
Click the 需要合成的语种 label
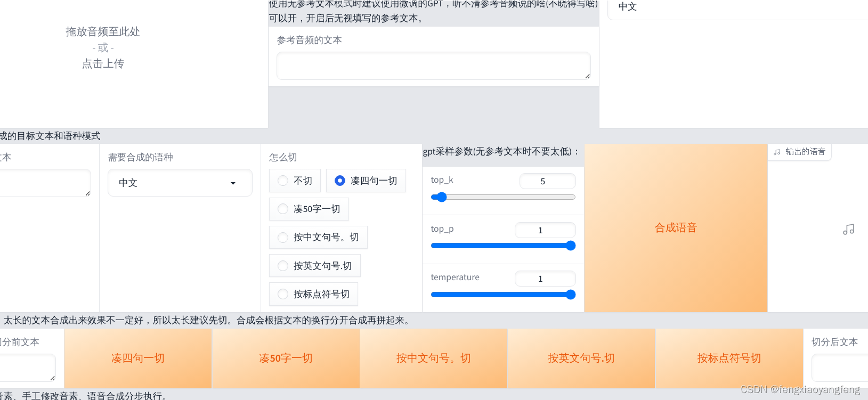click(x=141, y=157)
